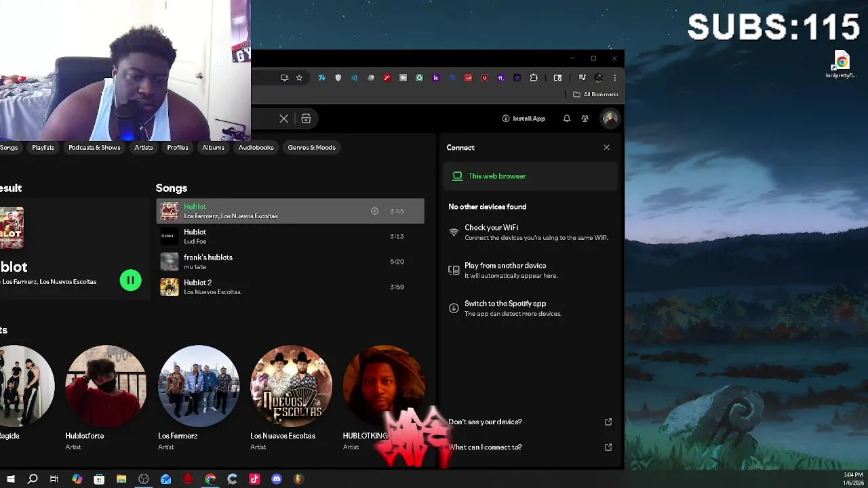868x488 pixels.
Task: Open the Los Nuevos Escoltas artist card
Action: (292, 398)
